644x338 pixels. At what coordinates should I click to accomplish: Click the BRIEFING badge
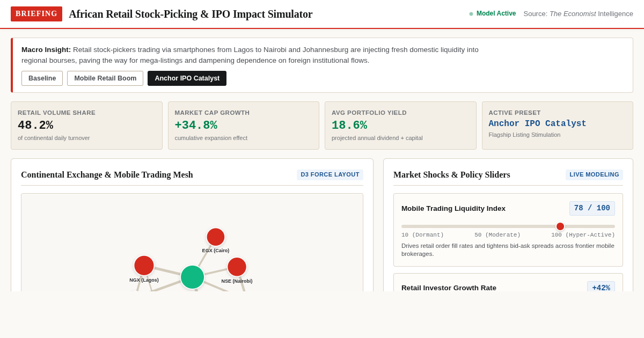pyautogui.click(x=36, y=14)
